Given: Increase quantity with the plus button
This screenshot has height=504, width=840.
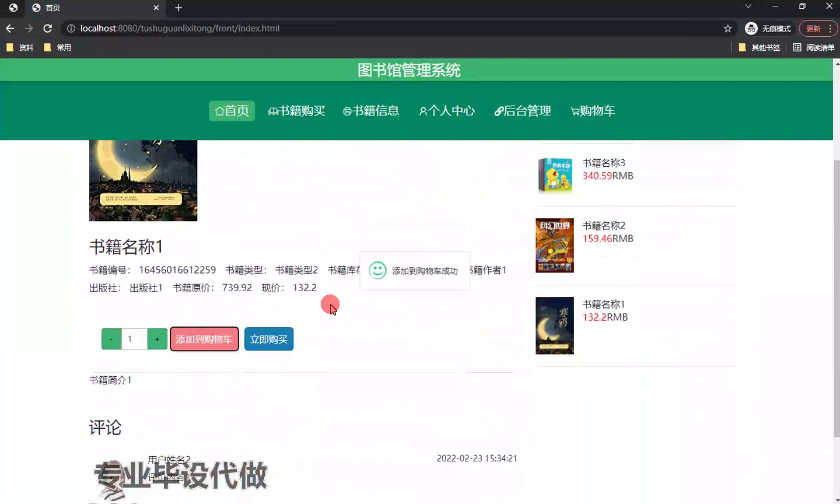Looking at the screenshot, I should point(157,339).
